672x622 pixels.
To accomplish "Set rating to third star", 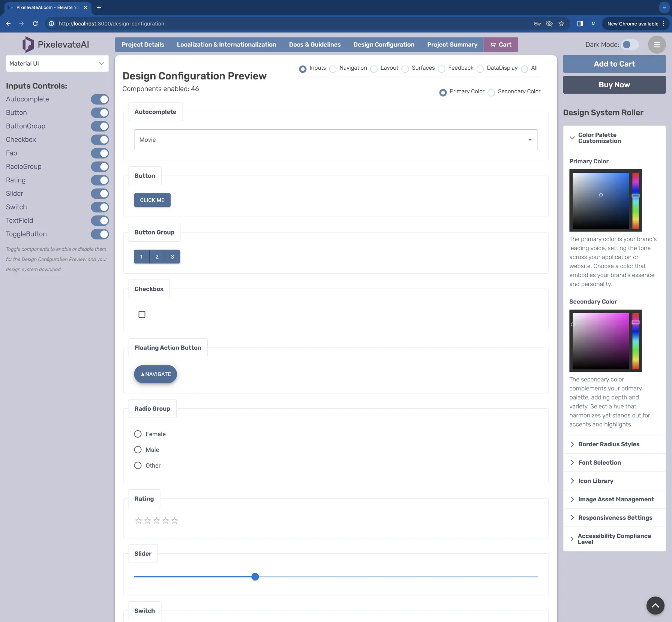I will coord(156,520).
